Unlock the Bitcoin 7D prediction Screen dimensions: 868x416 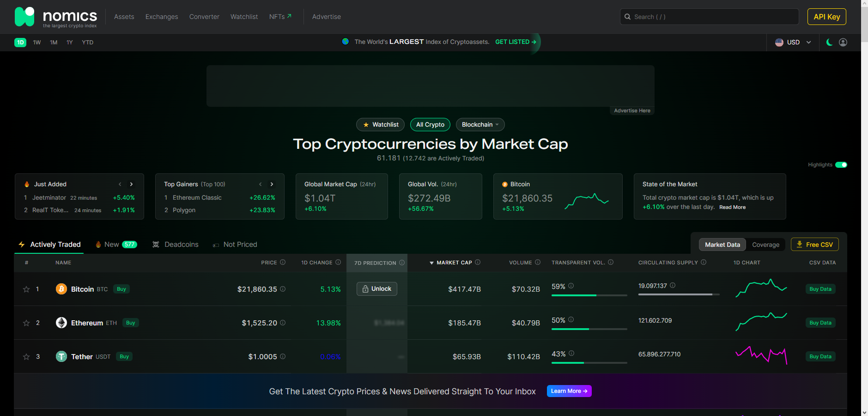pos(377,289)
